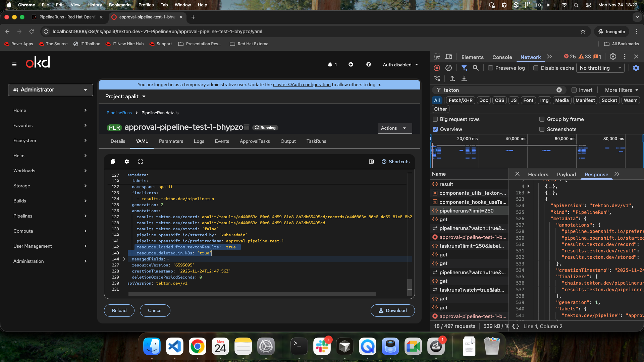Clear network log icon in DevTools
This screenshot has width=644, height=362.
pos(448,68)
